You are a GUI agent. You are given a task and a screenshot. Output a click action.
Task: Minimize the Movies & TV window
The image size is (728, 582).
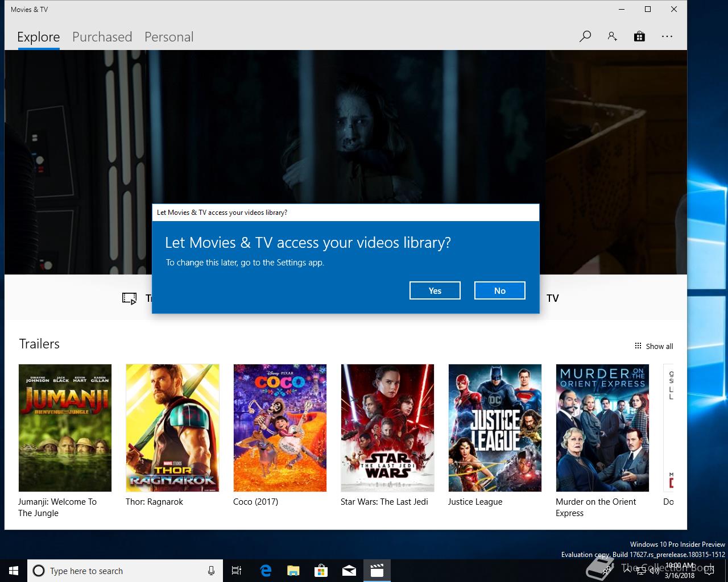(622, 9)
